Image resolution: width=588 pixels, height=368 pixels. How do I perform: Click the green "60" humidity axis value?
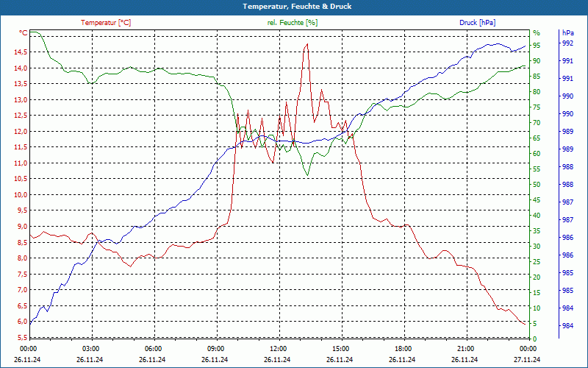537,154
